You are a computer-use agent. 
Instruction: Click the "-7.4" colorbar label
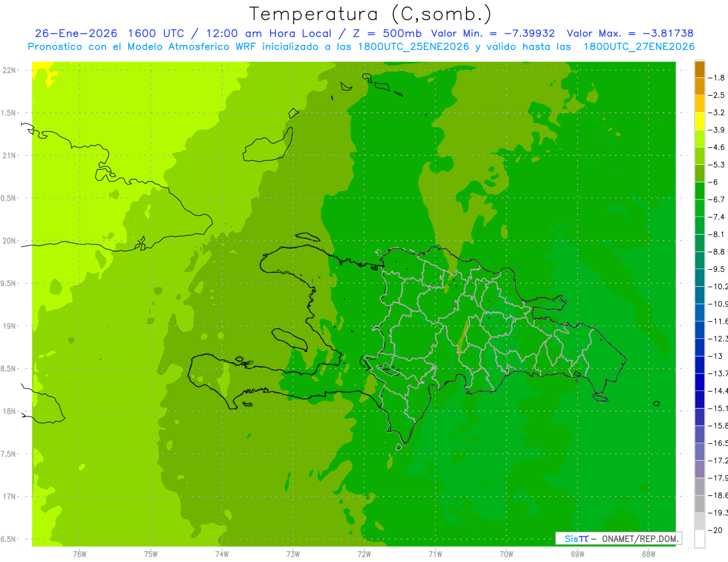click(x=718, y=217)
